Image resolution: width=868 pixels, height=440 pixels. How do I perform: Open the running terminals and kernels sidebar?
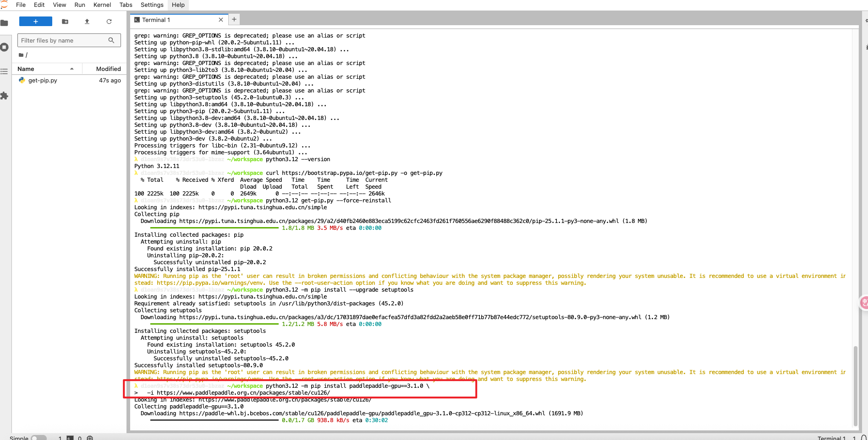point(4,47)
